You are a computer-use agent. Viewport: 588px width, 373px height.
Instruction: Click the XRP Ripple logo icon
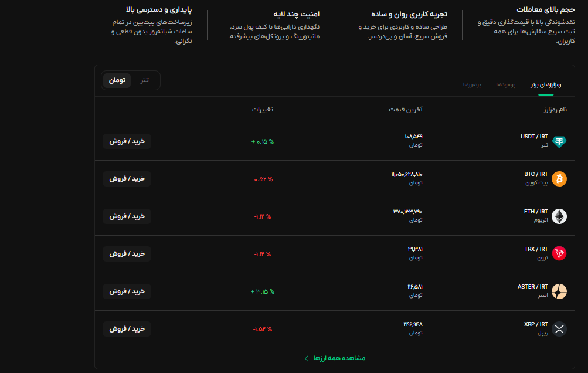click(x=559, y=328)
